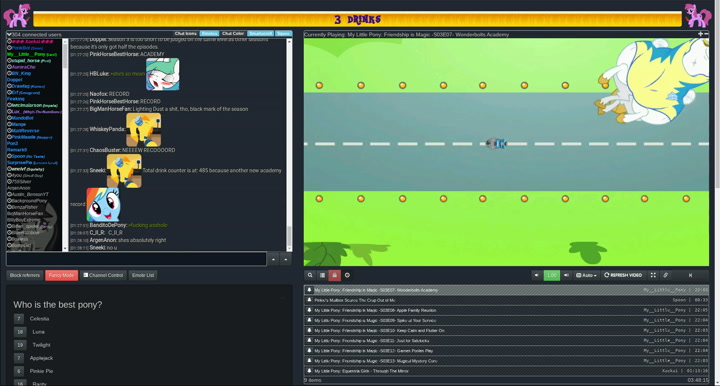
Task: Click the Refresh Video button
Action: pos(623,275)
